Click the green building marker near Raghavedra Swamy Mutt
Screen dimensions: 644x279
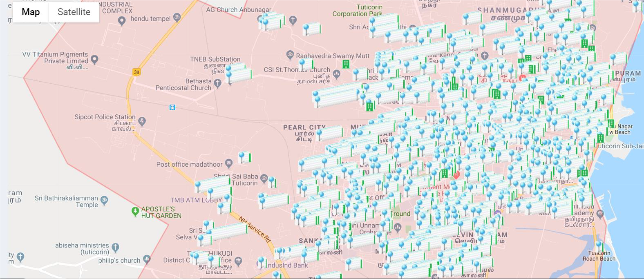(345, 64)
